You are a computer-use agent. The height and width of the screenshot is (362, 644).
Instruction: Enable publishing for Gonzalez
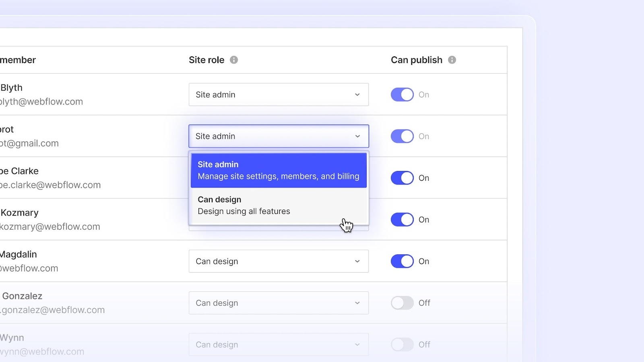tap(402, 303)
